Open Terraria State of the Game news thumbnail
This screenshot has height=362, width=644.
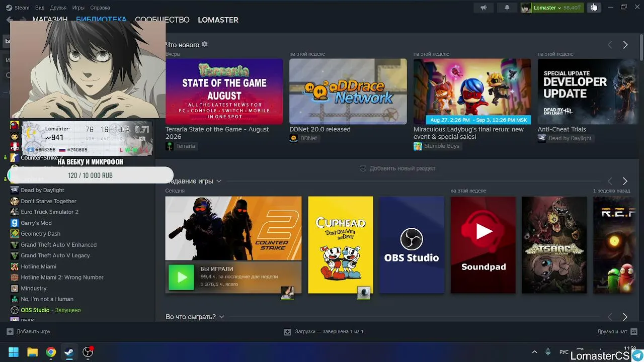[224, 92]
